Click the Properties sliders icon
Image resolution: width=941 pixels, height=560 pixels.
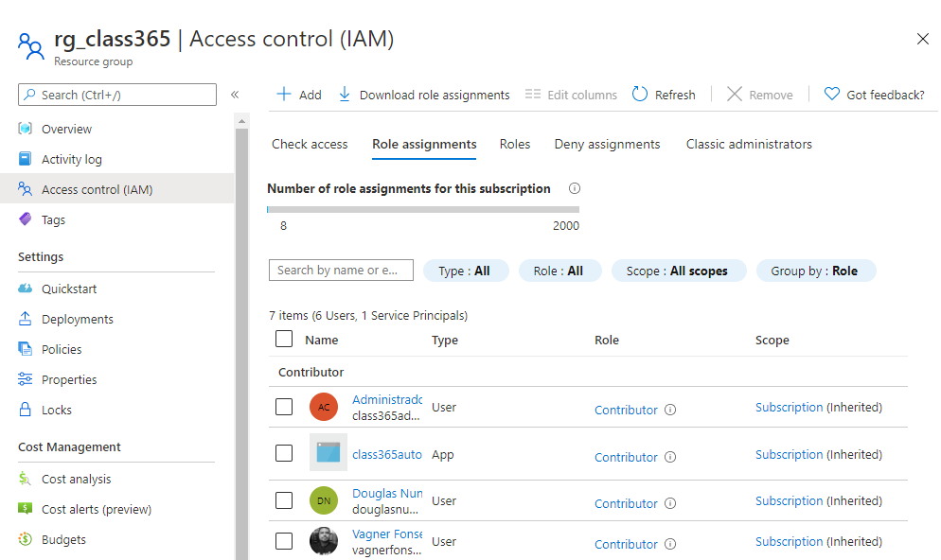26,379
